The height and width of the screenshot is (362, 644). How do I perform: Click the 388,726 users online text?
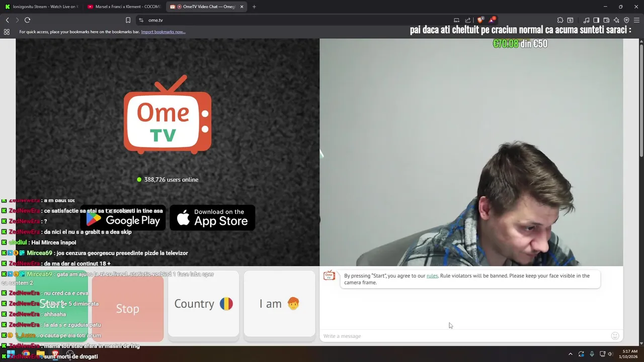tap(171, 179)
